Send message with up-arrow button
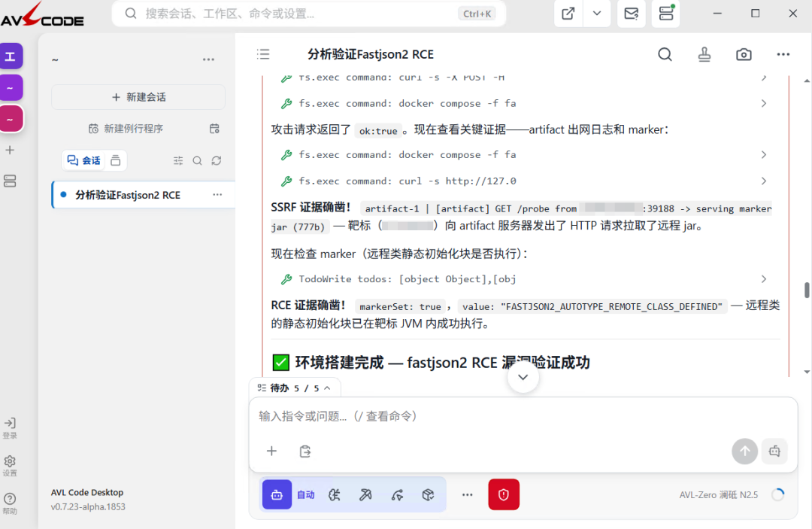The image size is (812, 529). pos(744,451)
